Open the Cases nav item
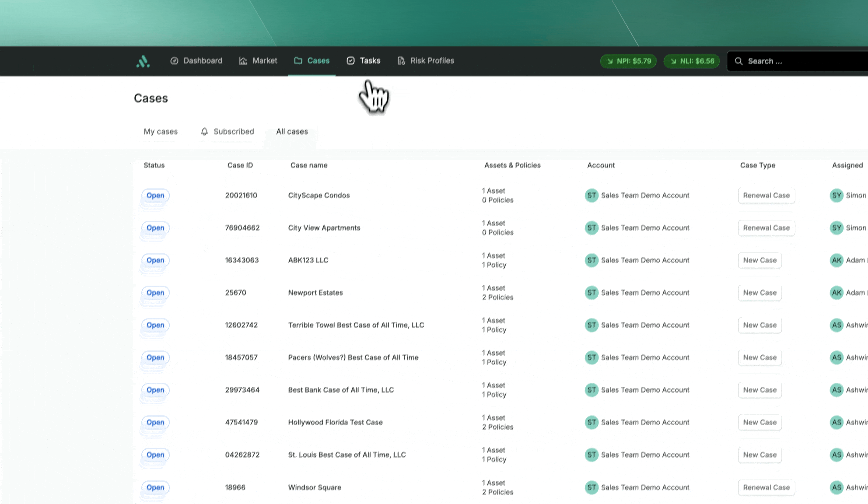The width and height of the screenshot is (868, 504). point(312,61)
